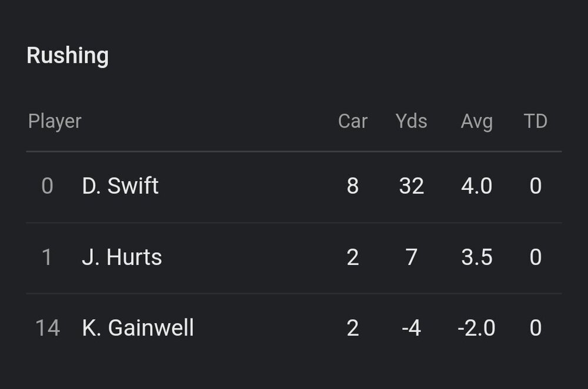Click J. Hurts's 7 yards value
Screen dimensions: 588x389
(x=411, y=257)
